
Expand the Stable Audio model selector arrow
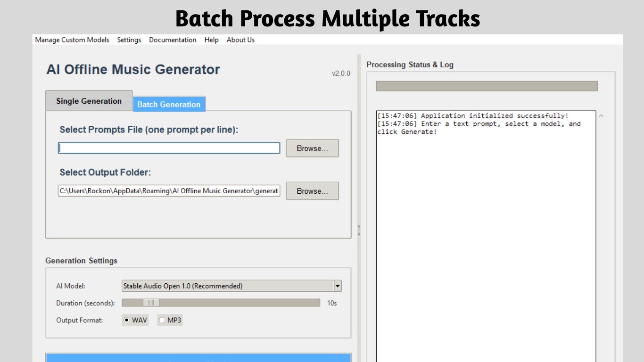tap(337, 286)
